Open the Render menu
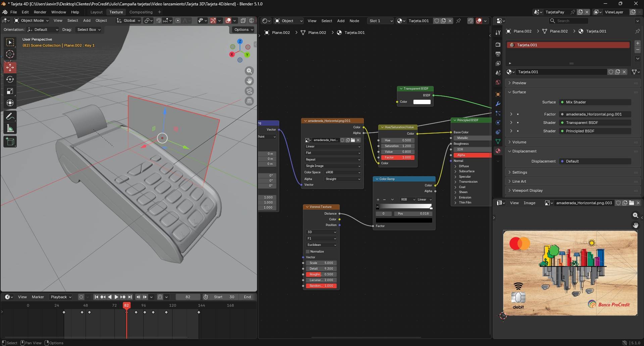The height and width of the screenshot is (346, 644). pos(40,12)
